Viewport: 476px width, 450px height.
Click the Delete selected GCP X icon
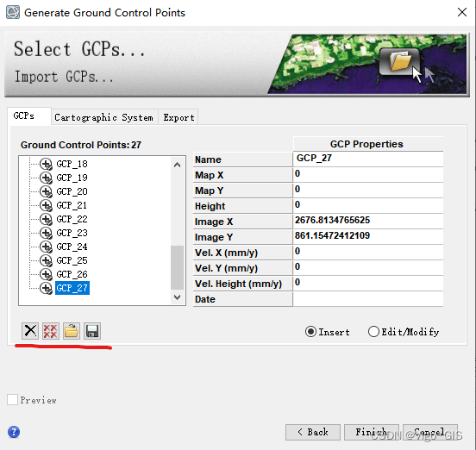click(30, 331)
